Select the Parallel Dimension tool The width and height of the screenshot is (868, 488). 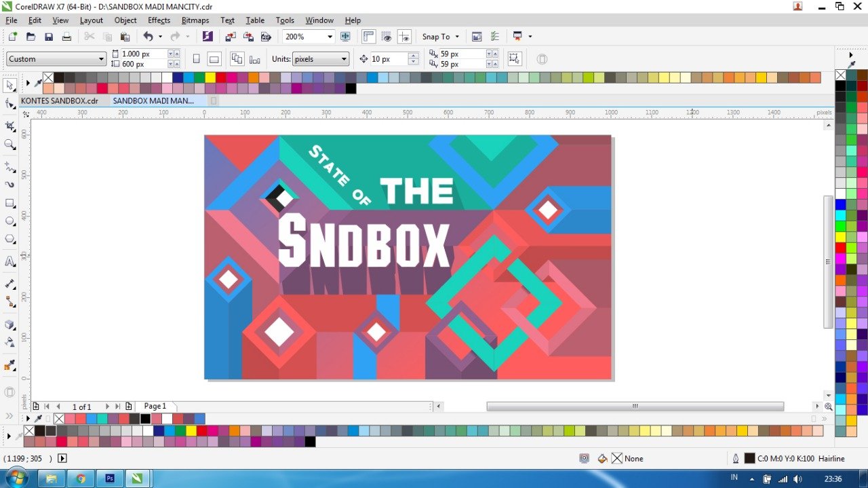[9, 284]
